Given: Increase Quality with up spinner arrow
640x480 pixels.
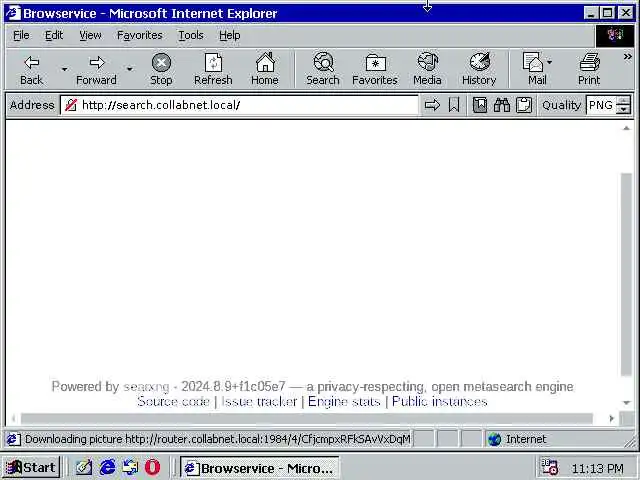Looking at the screenshot, I should point(623,101).
